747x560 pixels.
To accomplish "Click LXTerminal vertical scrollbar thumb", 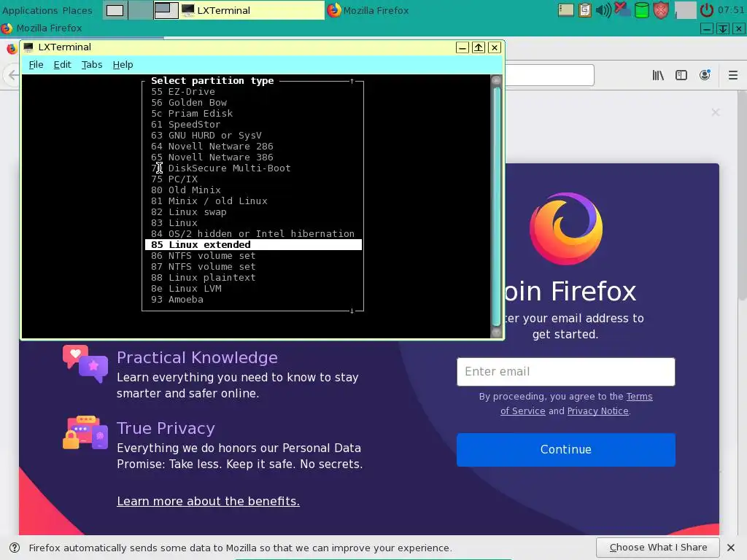I will (496, 205).
